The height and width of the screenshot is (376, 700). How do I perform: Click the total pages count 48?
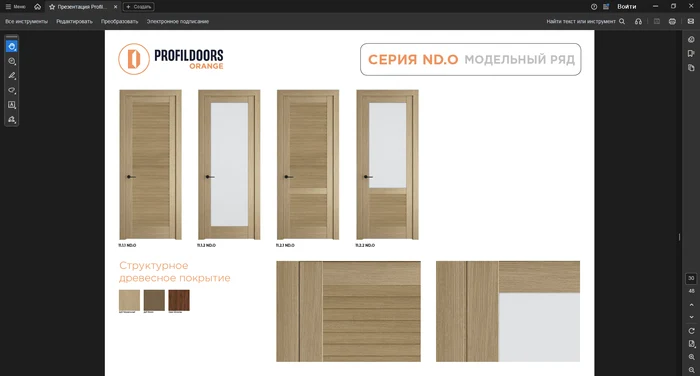(x=691, y=291)
